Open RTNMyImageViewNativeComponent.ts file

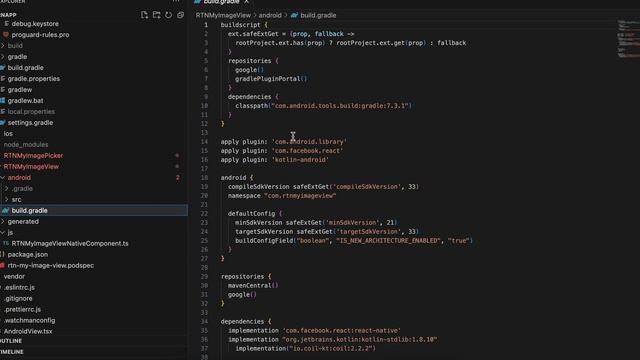(x=70, y=244)
